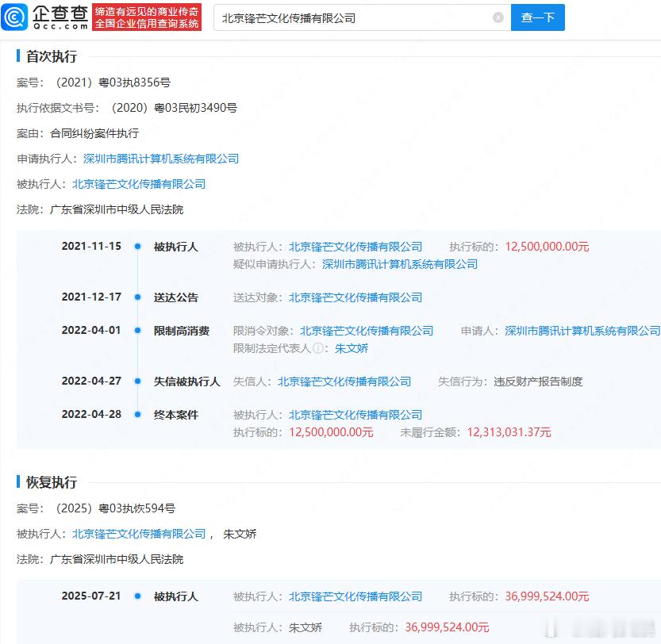
Task: Click case number (2025) 粤03执恢594号
Action: click(x=116, y=508)
